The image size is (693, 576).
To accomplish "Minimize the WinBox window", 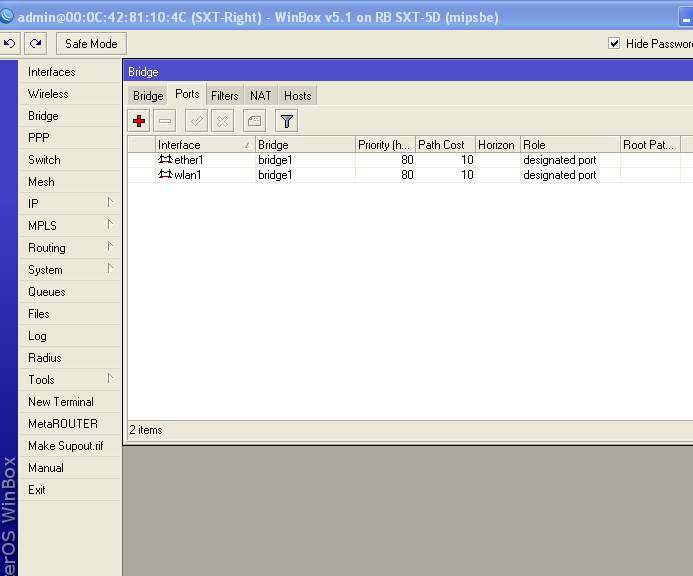I will (685, 18).
